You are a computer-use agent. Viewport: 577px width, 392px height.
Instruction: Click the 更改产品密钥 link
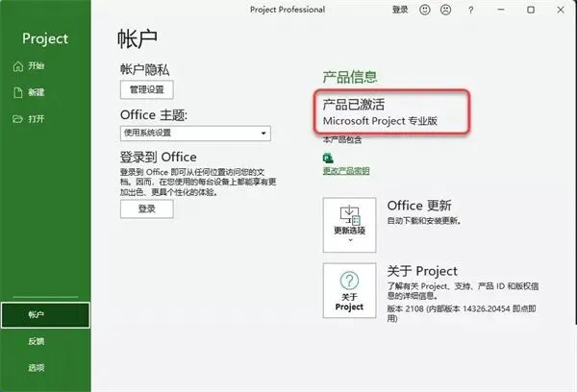pos(346,171)
